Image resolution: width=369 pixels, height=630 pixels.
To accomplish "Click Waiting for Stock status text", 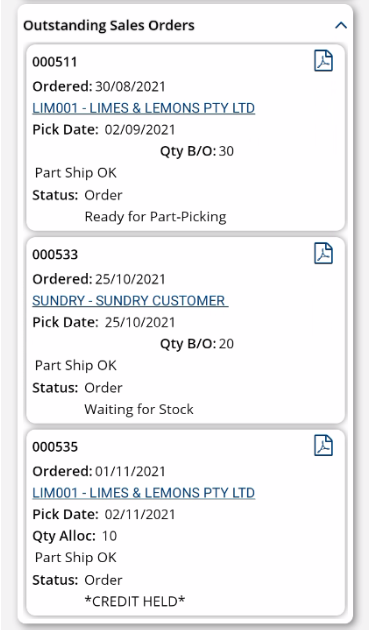I will tap(139, 409).
